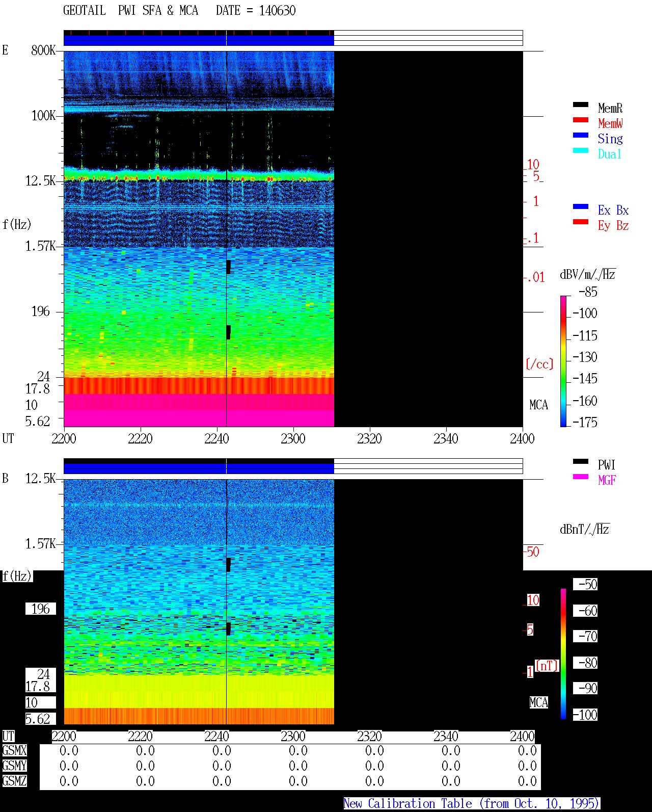This screenshot has width=652, height=812.
Task: Select the blue Sing legend swatch
Action: click(x=581, y=135)
